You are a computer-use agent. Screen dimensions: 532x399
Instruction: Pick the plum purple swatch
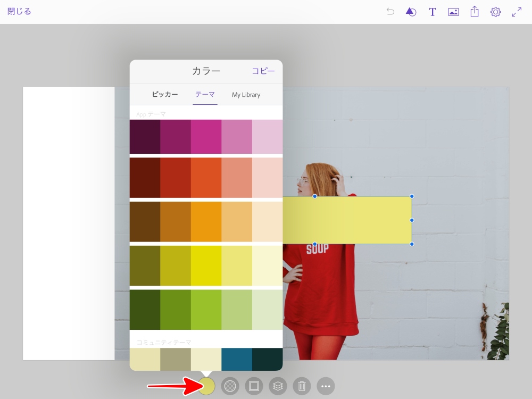176,137
